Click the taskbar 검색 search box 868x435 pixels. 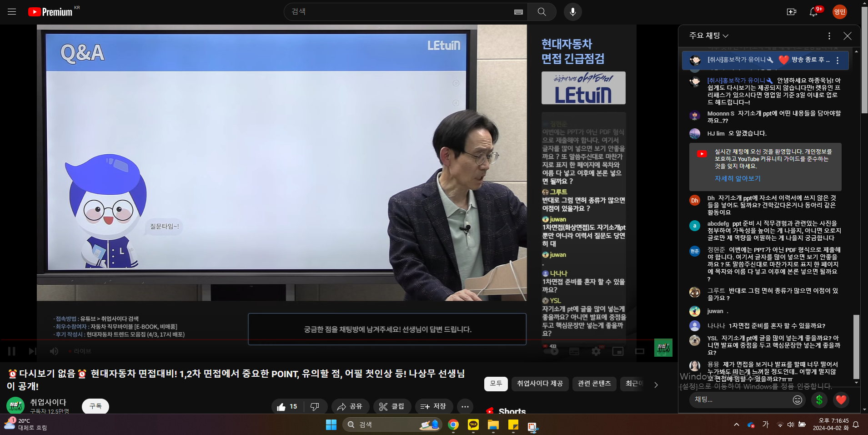pyautogui.click(x=392, y=425)
